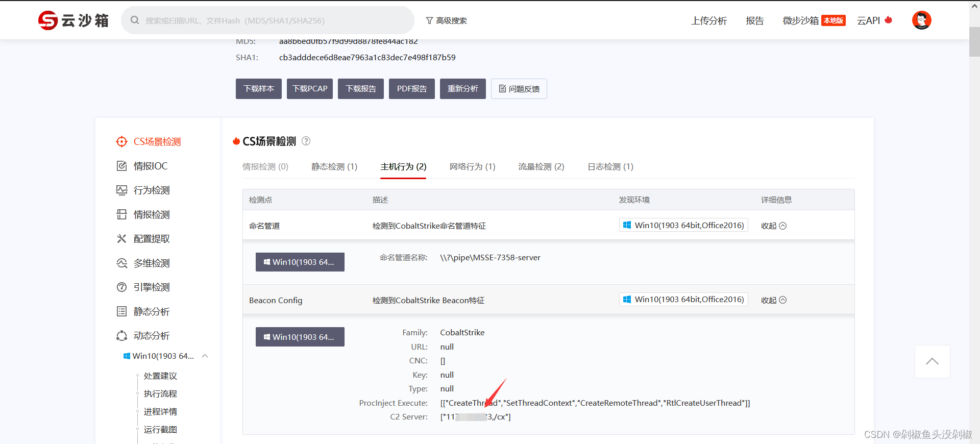Switch to the 流量检测 (2) tab

point(542,167)
